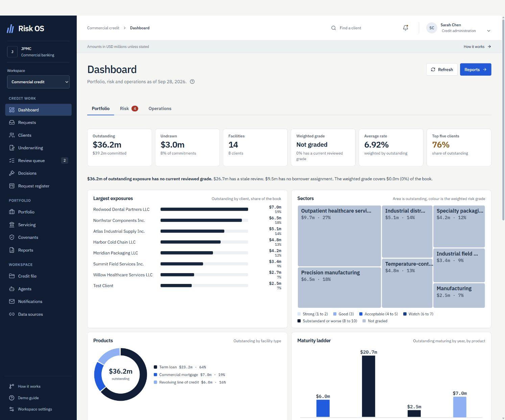Click the Agents robot icon
The height and width of the screenshot is (420, 505).
click(12, 289)
